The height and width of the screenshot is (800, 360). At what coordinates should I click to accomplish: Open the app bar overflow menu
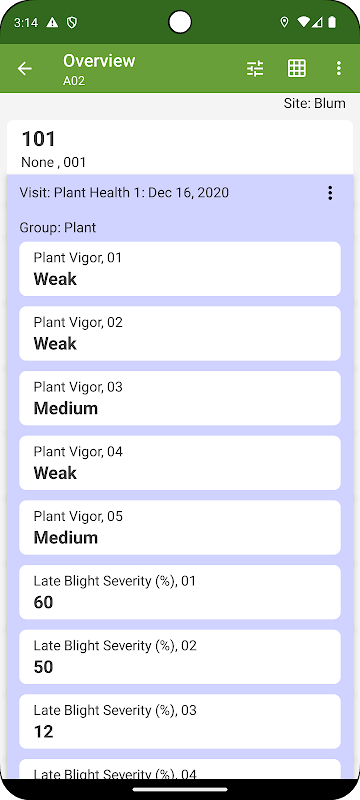point(339,68)
